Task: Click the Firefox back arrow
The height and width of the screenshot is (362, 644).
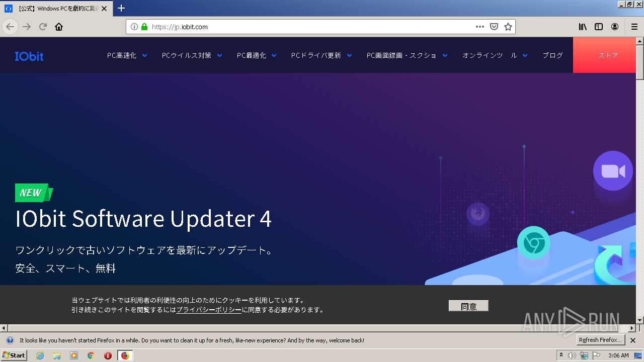Action: coord(10,27)
